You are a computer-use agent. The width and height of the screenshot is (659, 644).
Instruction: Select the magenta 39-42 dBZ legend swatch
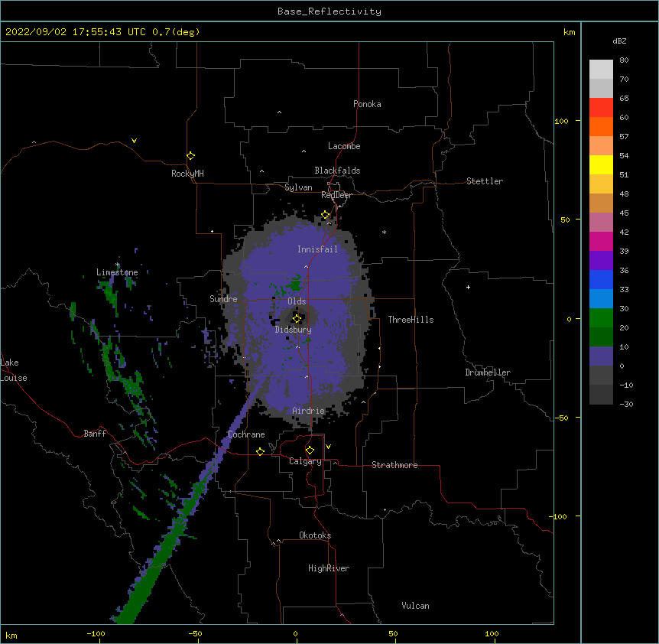click(x=601, y=241)
